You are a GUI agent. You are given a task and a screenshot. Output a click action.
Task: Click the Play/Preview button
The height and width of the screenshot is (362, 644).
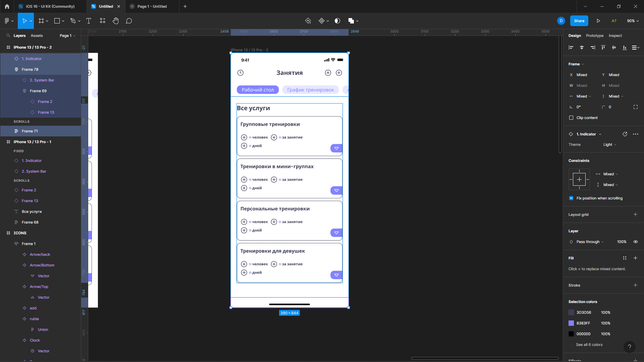598,21
